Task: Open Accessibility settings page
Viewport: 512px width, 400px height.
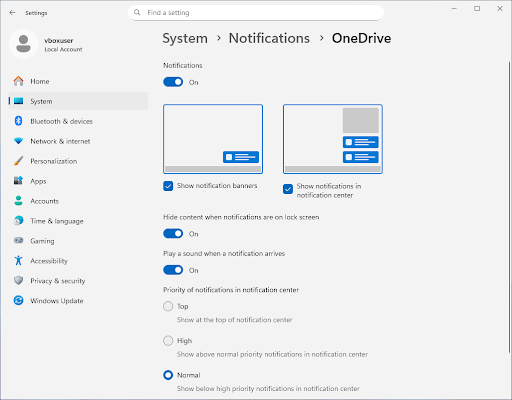Action: (x=78, y=261)
